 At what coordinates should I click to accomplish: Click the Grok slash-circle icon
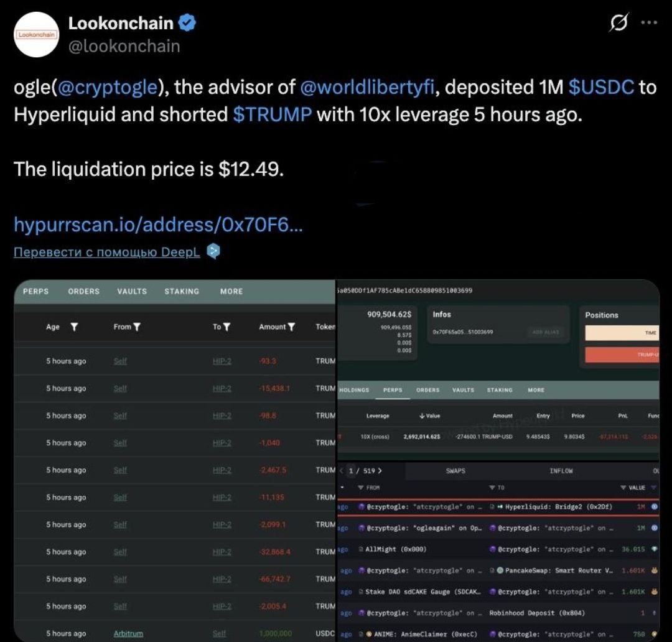(618, 22)
